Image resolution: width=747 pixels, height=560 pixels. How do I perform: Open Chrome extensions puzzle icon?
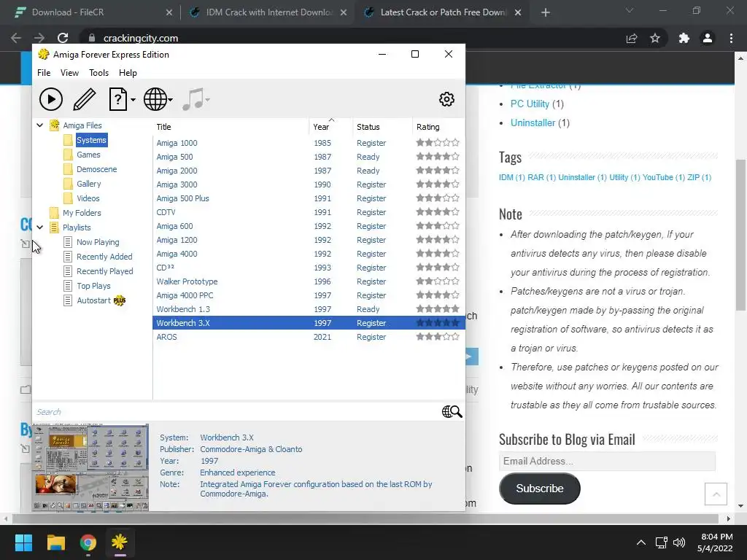click(x=684, y=38)
